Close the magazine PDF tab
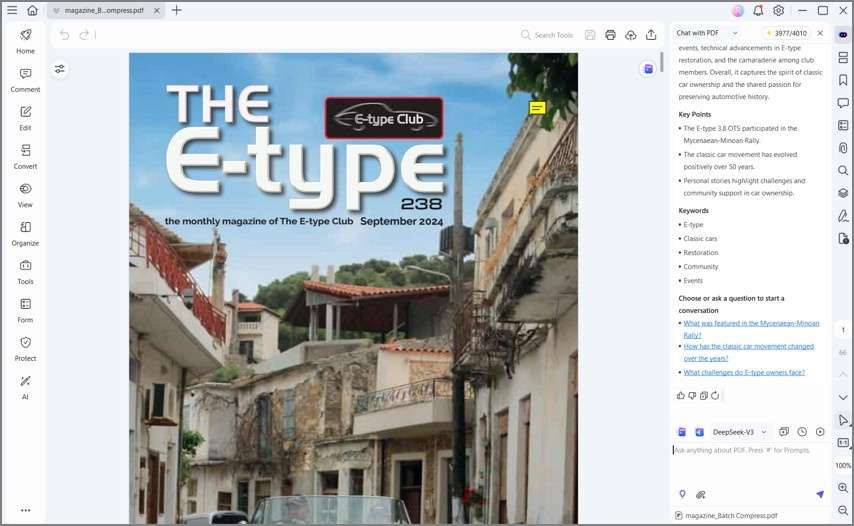The width and height of the screenshot is (854, 526). point(157,10)
